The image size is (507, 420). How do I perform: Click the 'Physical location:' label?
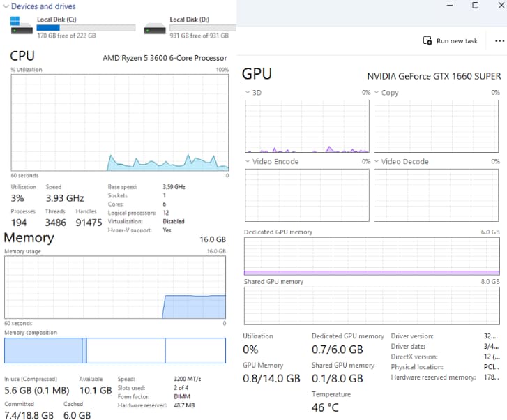417,367
